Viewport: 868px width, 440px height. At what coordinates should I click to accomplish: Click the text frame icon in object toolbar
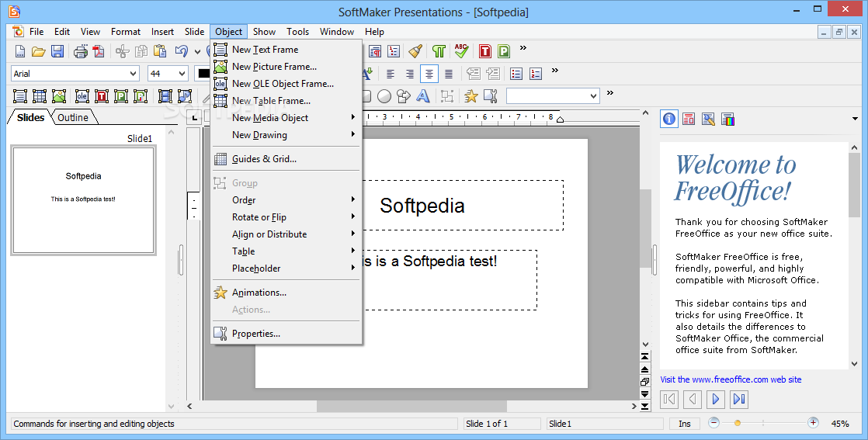[20, 96]
